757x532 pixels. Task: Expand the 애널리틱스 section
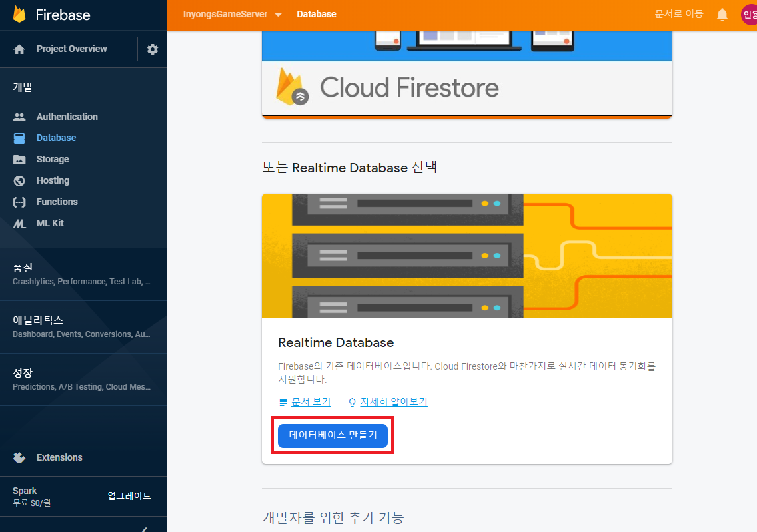click(x=83, y=327)
